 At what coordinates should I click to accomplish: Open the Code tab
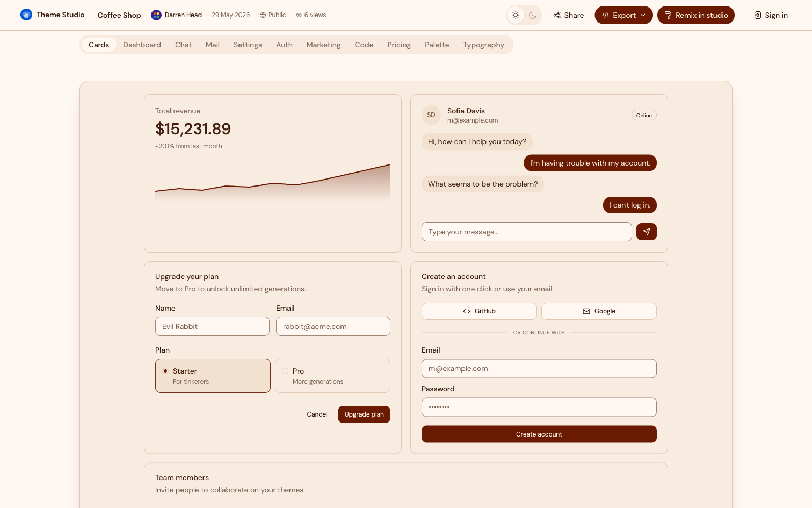[x=364, y=45]
